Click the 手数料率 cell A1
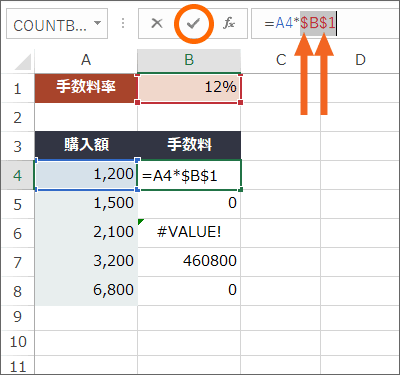 tap(86, 88)
